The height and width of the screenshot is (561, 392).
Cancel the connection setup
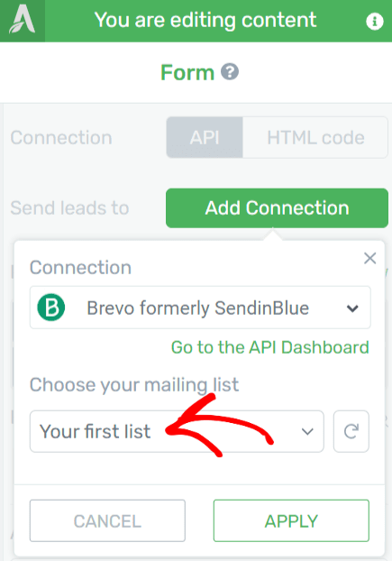107,520
